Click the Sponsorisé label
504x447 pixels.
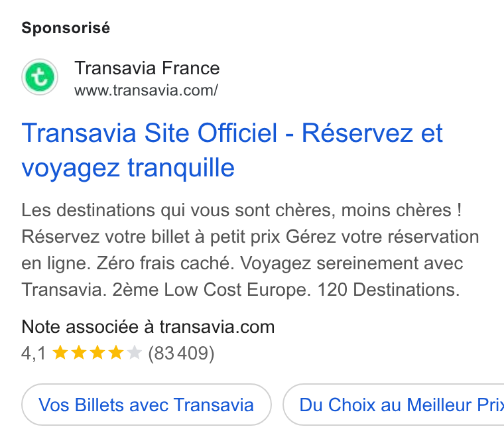click(x=66, y=28)
